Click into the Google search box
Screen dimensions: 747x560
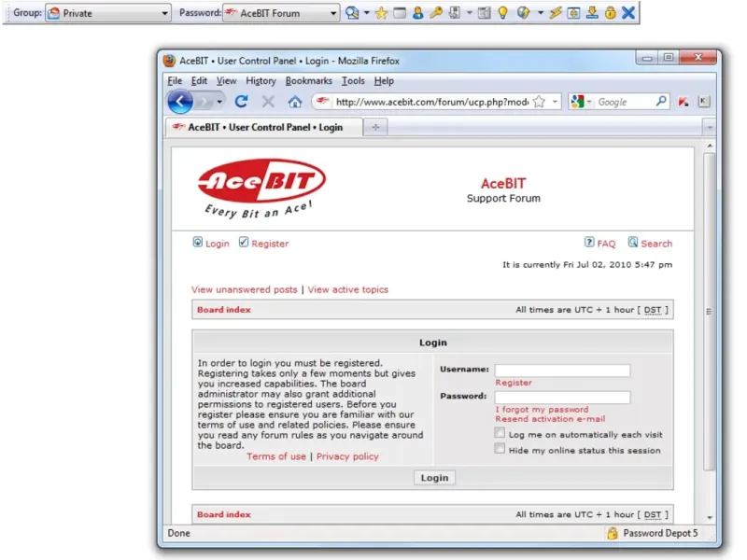click(624, 102)
